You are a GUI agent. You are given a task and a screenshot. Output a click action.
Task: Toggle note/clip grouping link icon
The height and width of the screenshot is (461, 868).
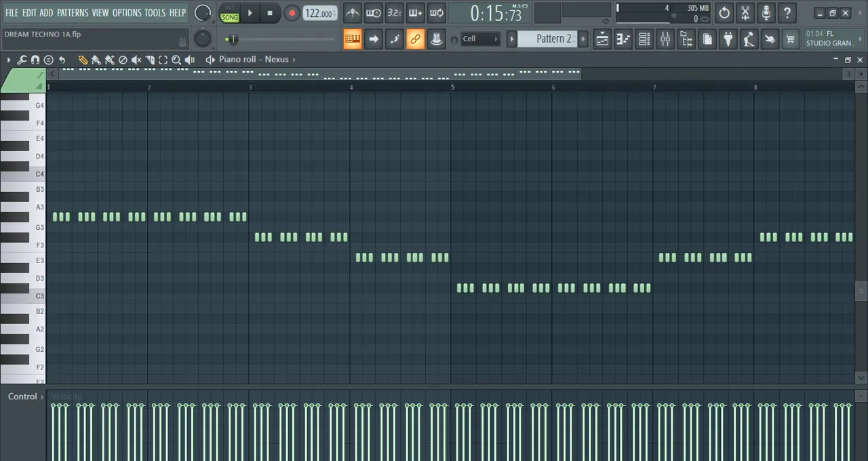click(415, 39)
